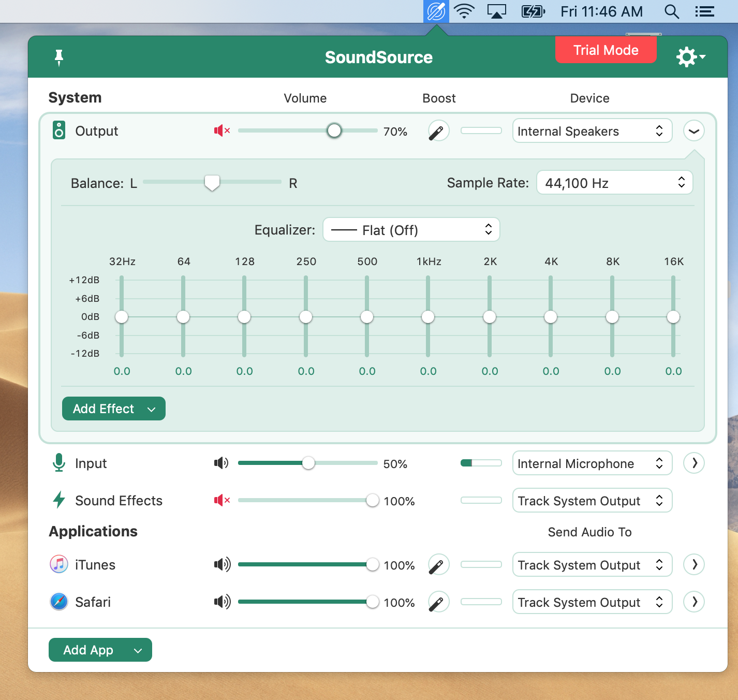Click the 8K equalizer band knob

(612, 317)
